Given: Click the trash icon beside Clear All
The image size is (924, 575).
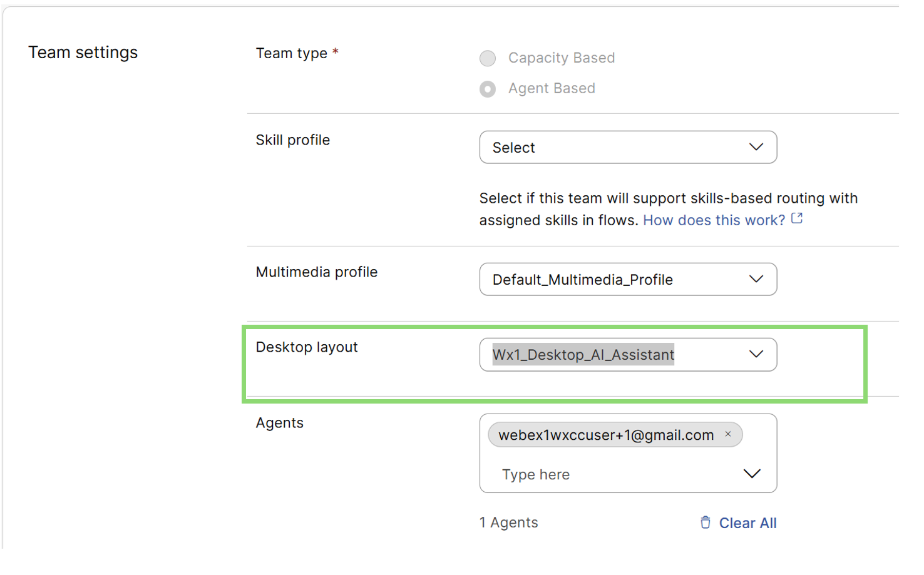Looking at the screenshot, I should [706, 522].
